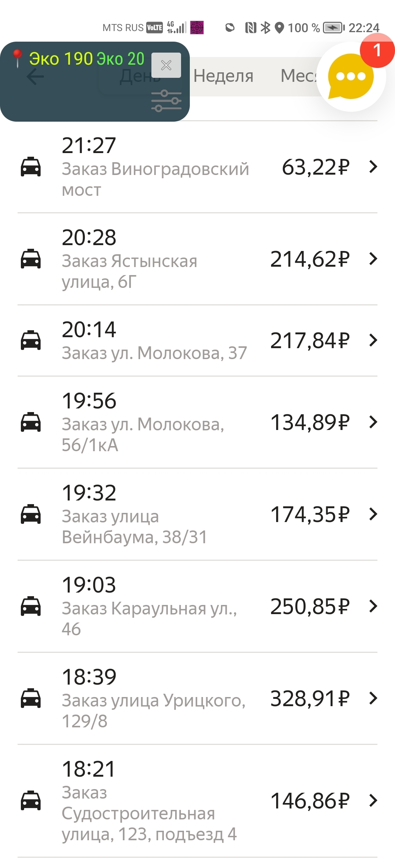This screenshot has width=395, height=868.
Task: Close the Эко overlay with X
Action: (x=166, y=65)
